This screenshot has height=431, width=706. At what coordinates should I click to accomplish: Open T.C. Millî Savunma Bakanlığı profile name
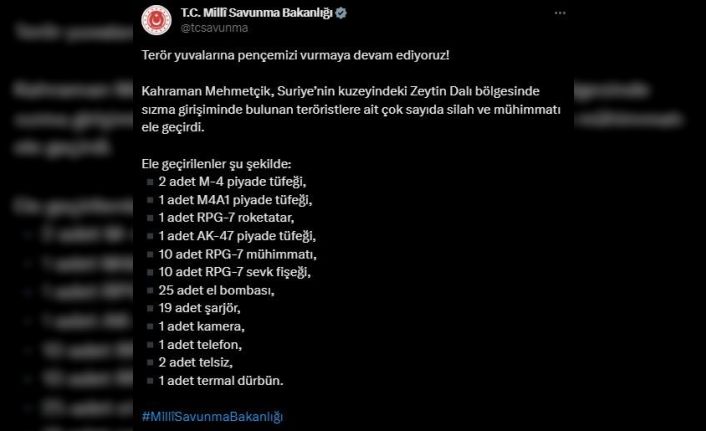click(256, 14)
